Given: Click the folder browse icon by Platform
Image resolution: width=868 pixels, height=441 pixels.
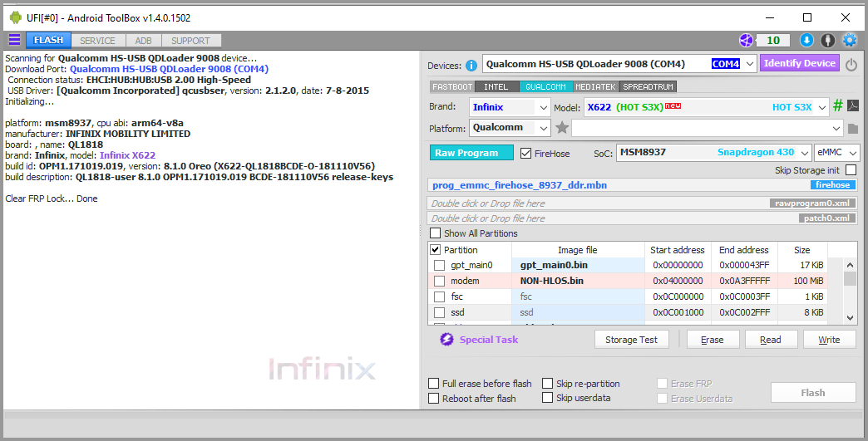Looking at the screenshot, I should coord(852,128).
